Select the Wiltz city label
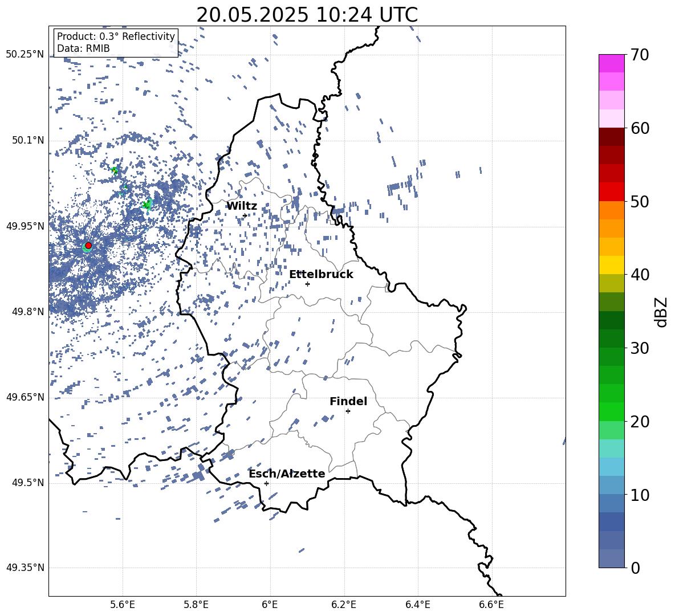This screenshot has width=675, height=616. pos(242,206)
